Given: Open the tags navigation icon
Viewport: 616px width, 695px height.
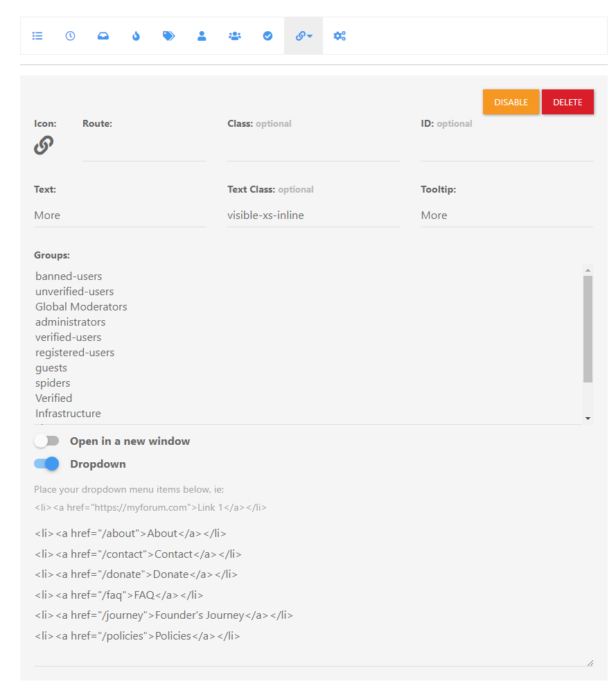Looking at the screenshot, I should pos(168,36).
